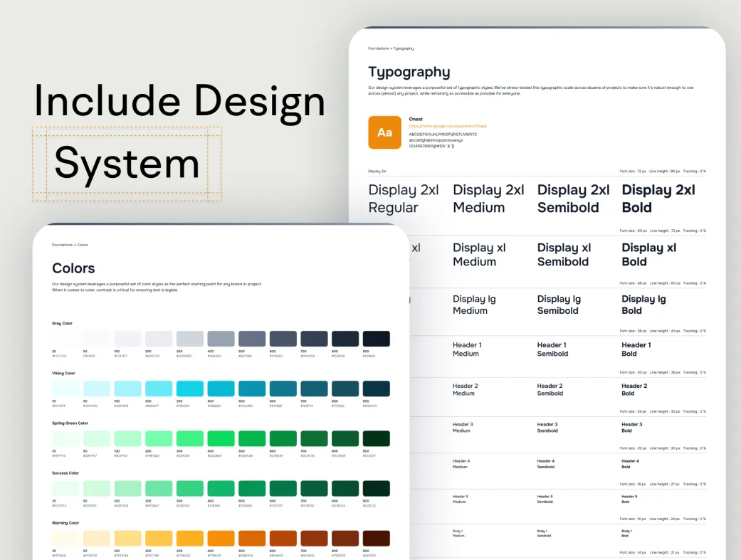Click the Display xl Semibold sample
Screen dimensions: 741x560
pos(564,255)
